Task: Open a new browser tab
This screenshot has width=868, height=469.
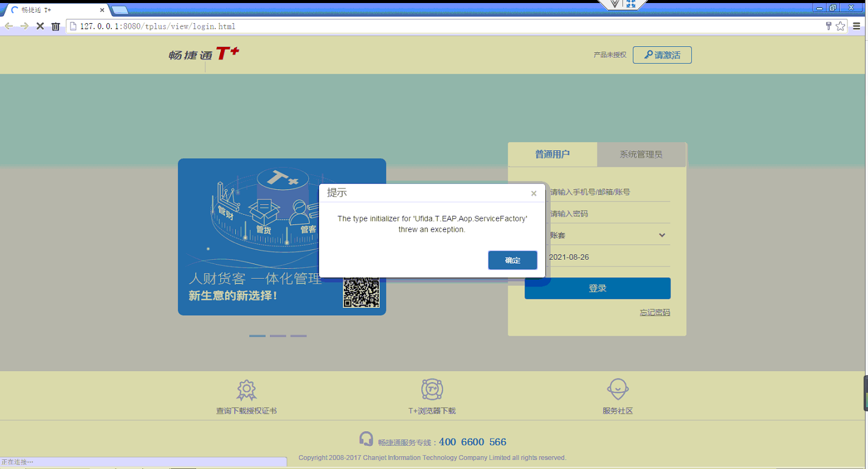Action: [120, 10]
